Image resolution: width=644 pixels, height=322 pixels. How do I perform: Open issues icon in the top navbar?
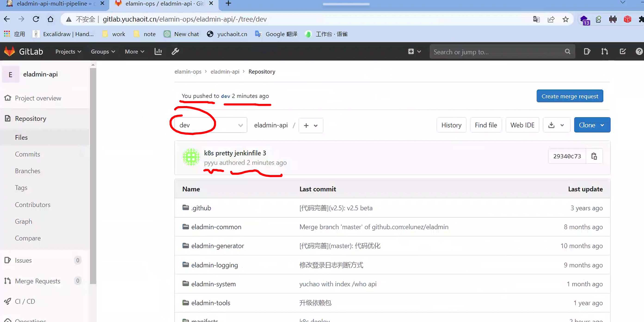coord(587,52)
